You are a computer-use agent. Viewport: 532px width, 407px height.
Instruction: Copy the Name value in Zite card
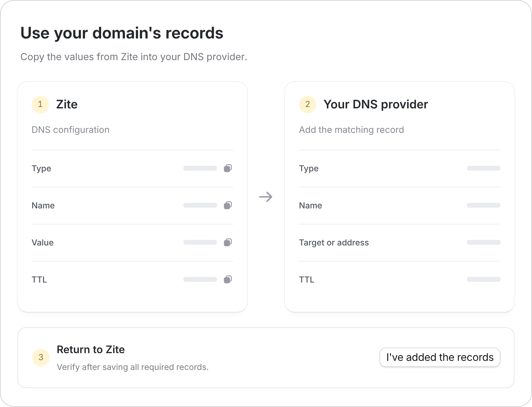[x=228, y=205]
